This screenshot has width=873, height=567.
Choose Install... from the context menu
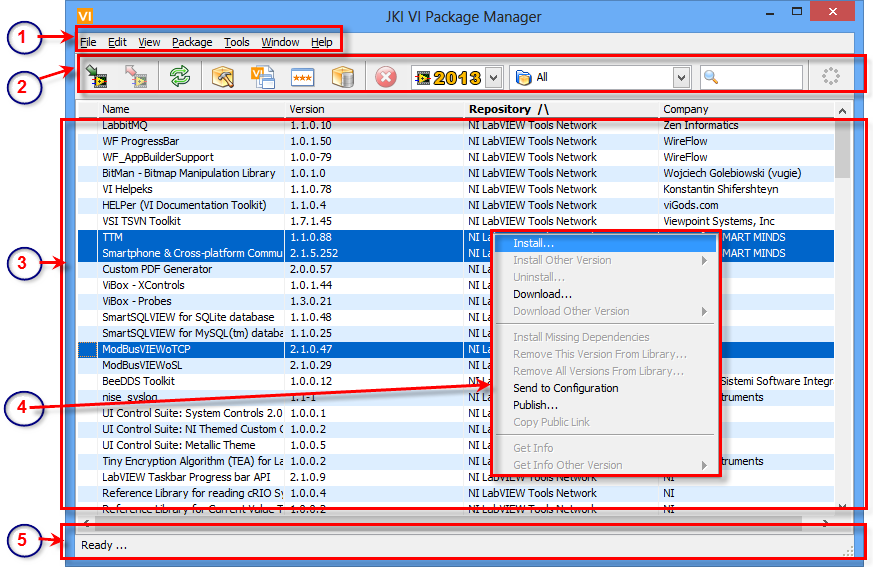(533, 243)
